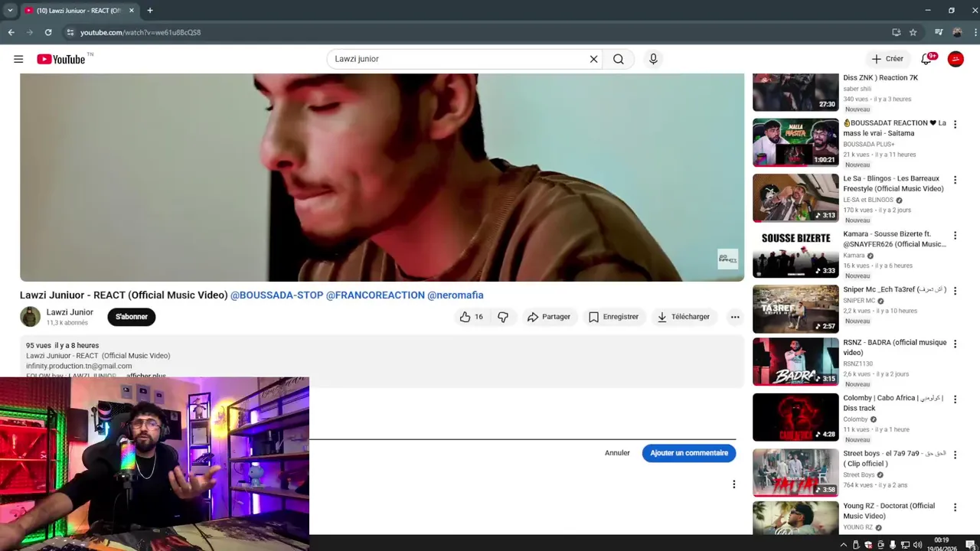
Task: Open the YouTube hamburger guide menu
Action: 18,59
